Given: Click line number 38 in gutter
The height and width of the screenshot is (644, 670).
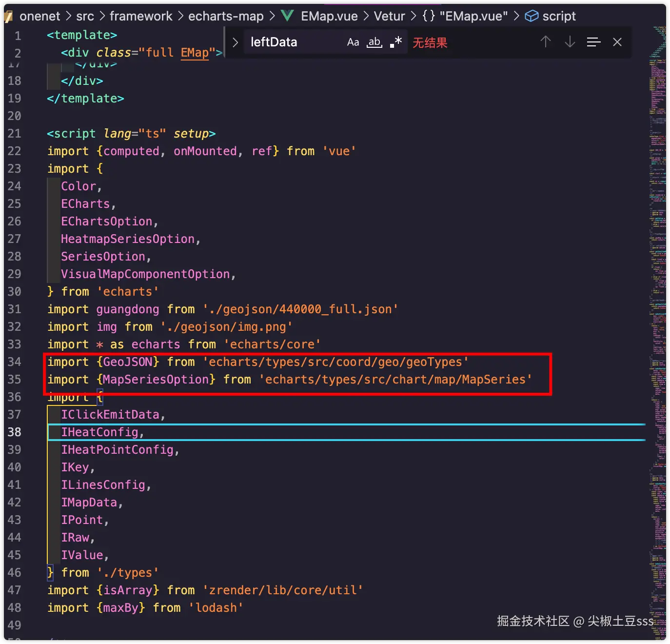Looking at the screenshot, I should pos(15,432).
